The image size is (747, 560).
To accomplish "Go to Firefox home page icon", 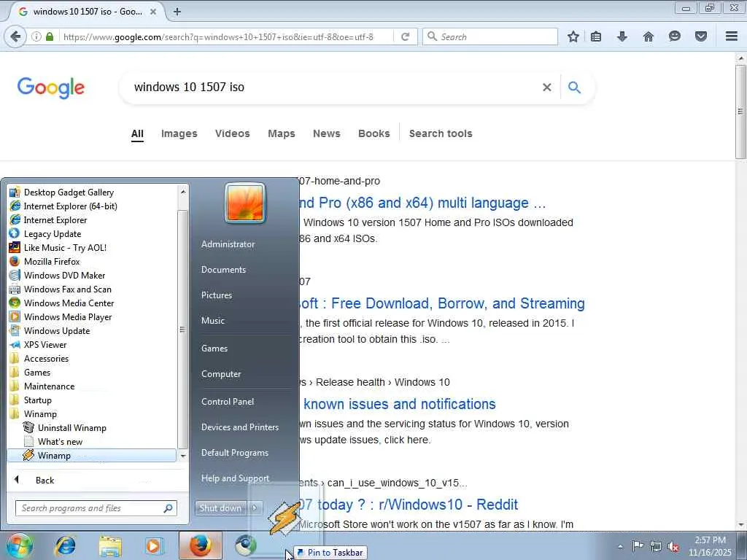I will [x=648, y=36].
